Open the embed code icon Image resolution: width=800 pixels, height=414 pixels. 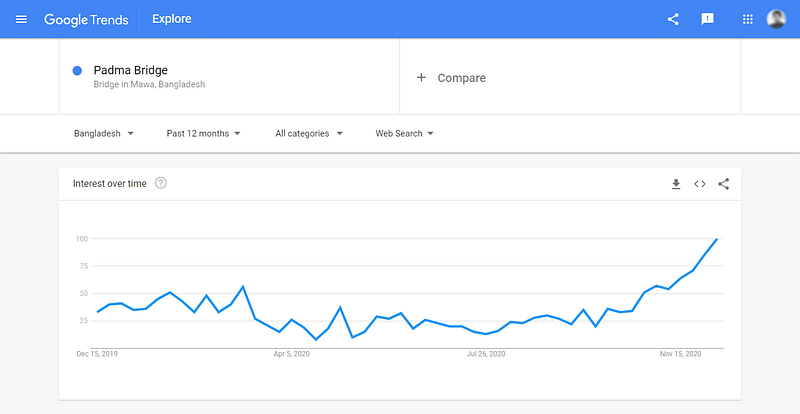click(x=699, y=184)
